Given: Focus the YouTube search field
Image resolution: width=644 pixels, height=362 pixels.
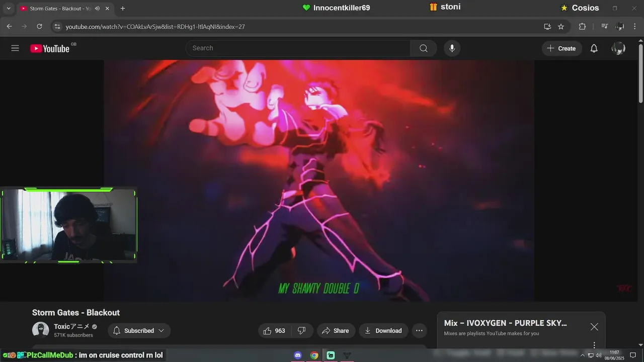Looking at the screenshot, I should [x=298, y=48].
